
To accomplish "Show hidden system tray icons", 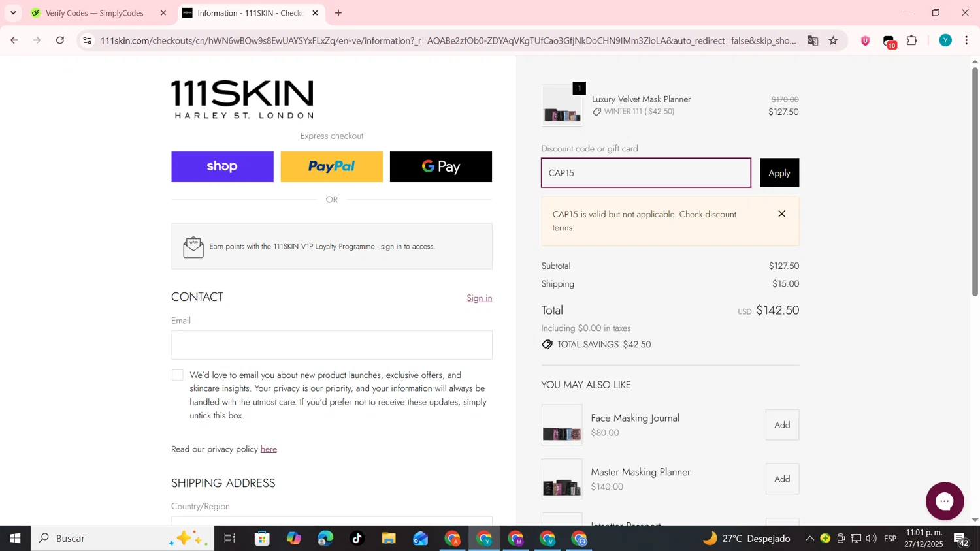I will (x=809, y=539).
